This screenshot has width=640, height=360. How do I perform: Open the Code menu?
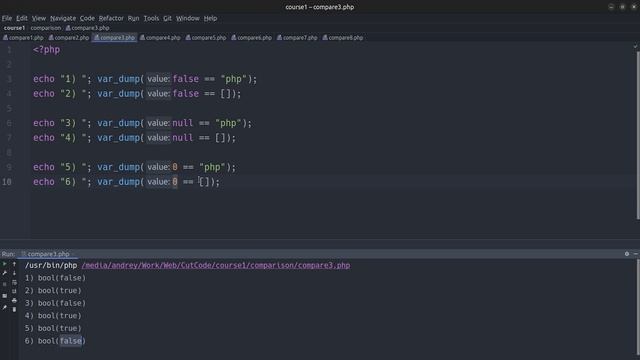pos(87,18)
